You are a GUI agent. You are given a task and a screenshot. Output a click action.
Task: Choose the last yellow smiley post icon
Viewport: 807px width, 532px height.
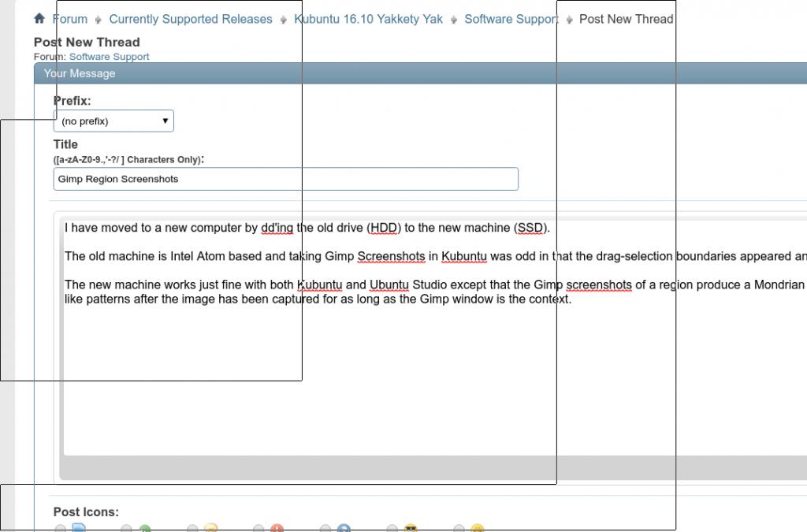pyautogui.click(x=477, y=529)
